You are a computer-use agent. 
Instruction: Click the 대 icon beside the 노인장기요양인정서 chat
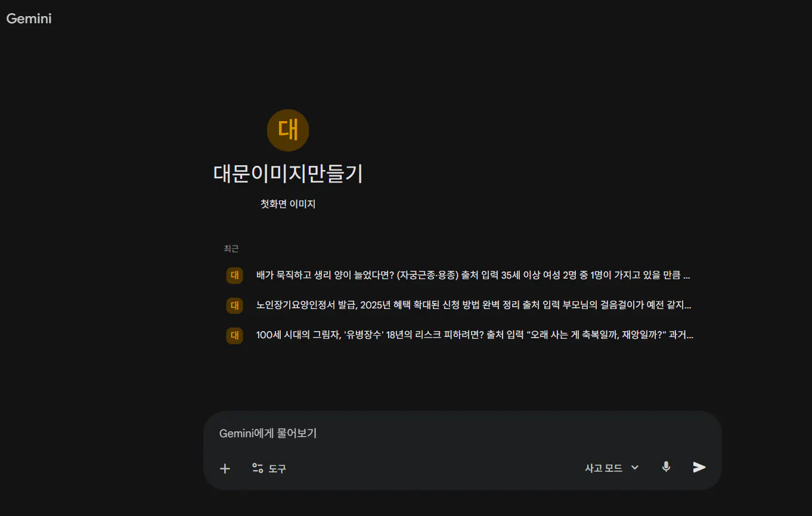click(x=234, y=305)
